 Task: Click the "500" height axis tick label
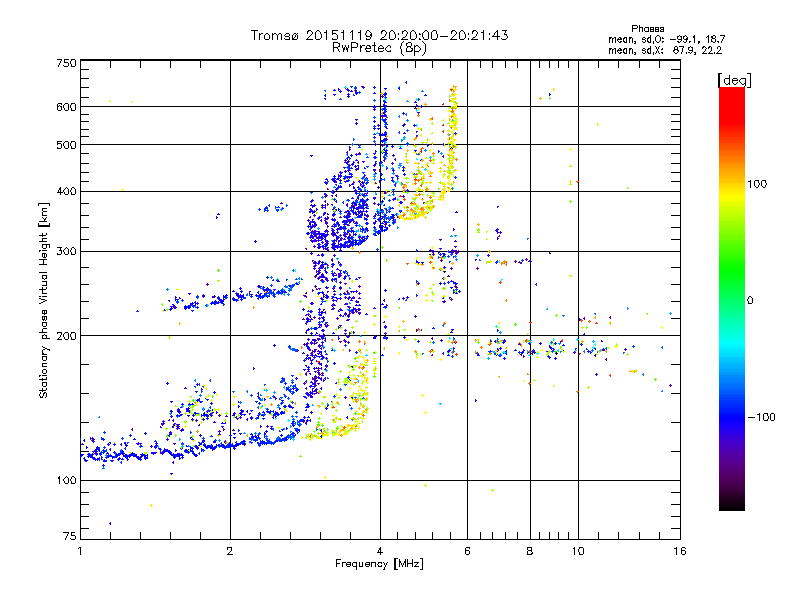[66, 145]
